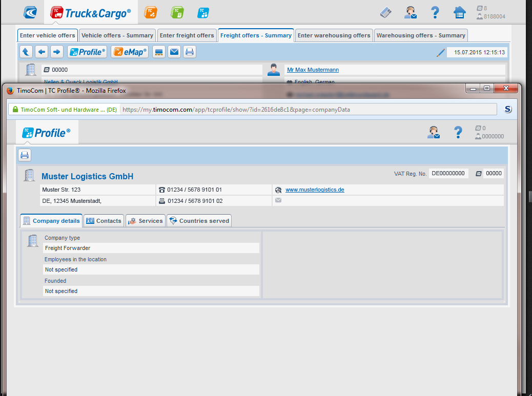
Task: Click the Profile logo tab in popup
Action: click(x=47, y=133)
